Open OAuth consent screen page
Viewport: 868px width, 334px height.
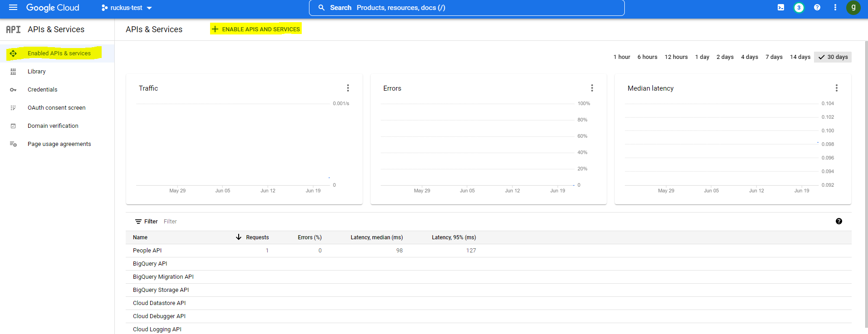(57, 108)
